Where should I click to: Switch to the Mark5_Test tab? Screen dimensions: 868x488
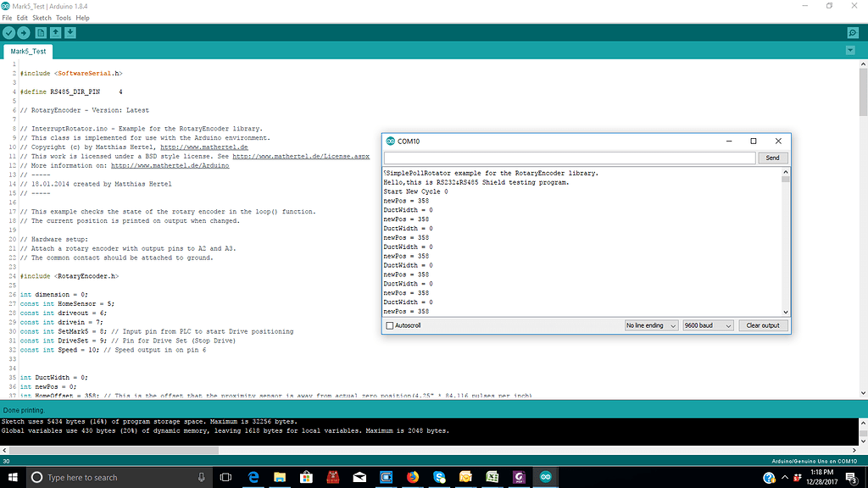point(28,50)
